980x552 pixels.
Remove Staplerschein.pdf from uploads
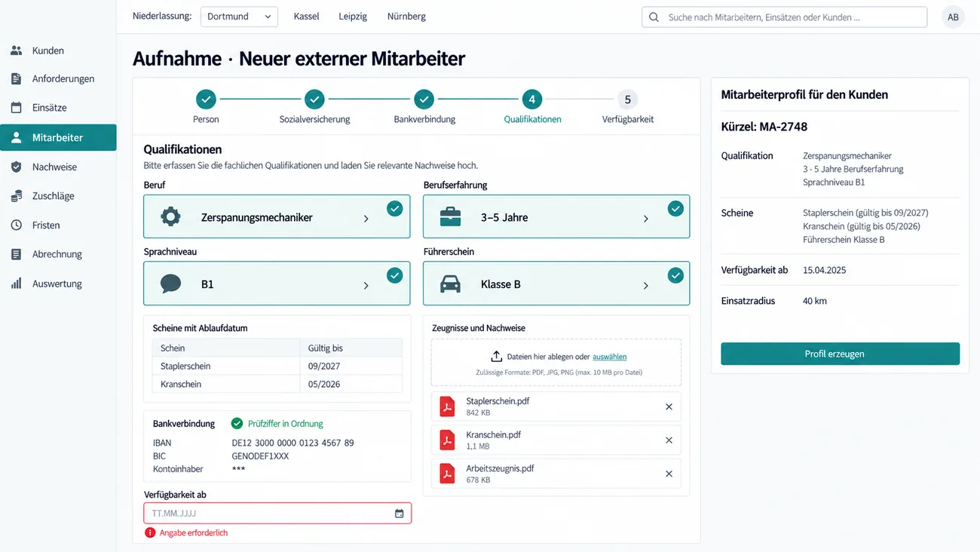(x=669, y=406)
